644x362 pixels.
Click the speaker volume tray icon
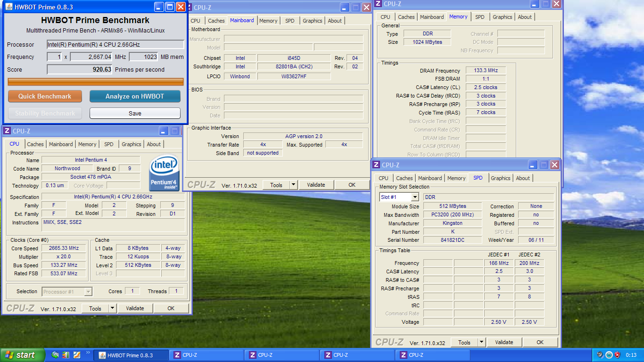coord(600,355)
